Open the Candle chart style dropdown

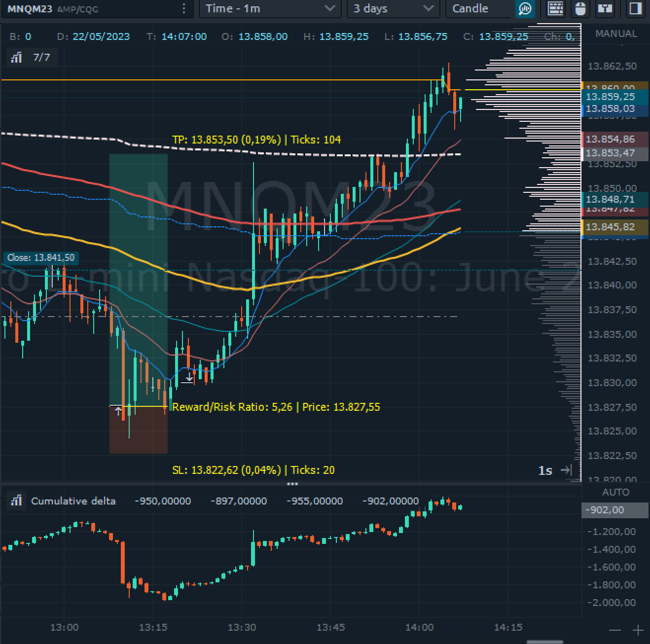click(478, 8)
